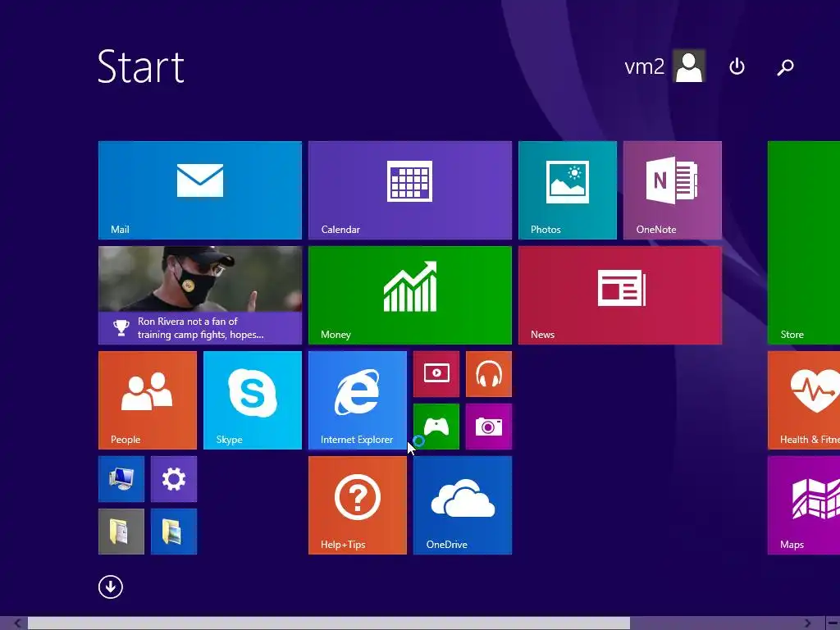Open the OneNote tile
Viewport: 840px width, 630px height.
pos(673,190)
